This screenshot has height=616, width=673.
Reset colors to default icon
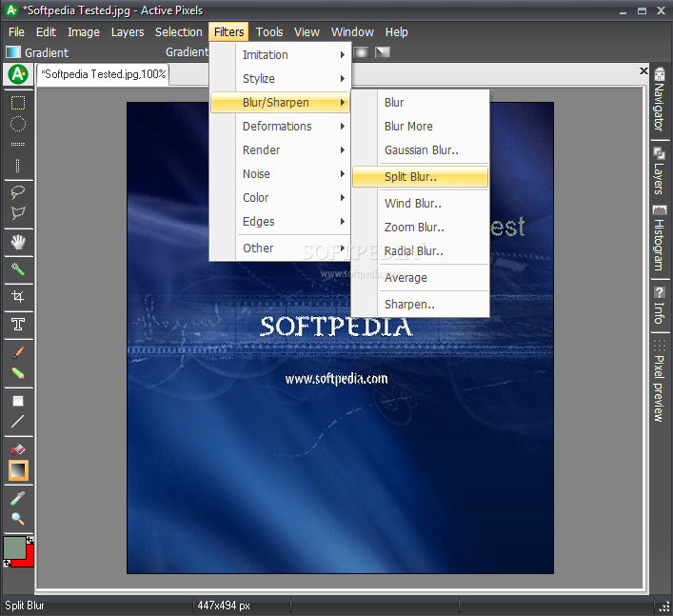(x=8, y=563)
